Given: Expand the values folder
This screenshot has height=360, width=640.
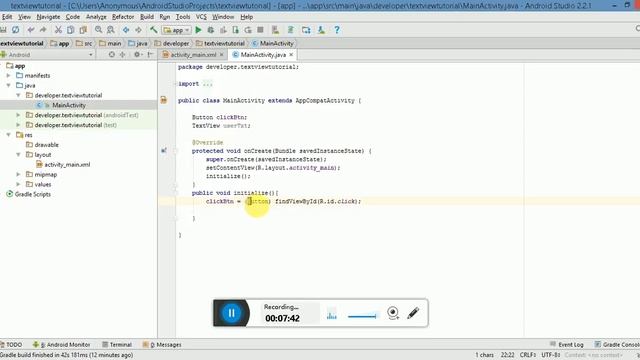Looking at the screenshot, I should pyautogui.click(x=18, y=184).
